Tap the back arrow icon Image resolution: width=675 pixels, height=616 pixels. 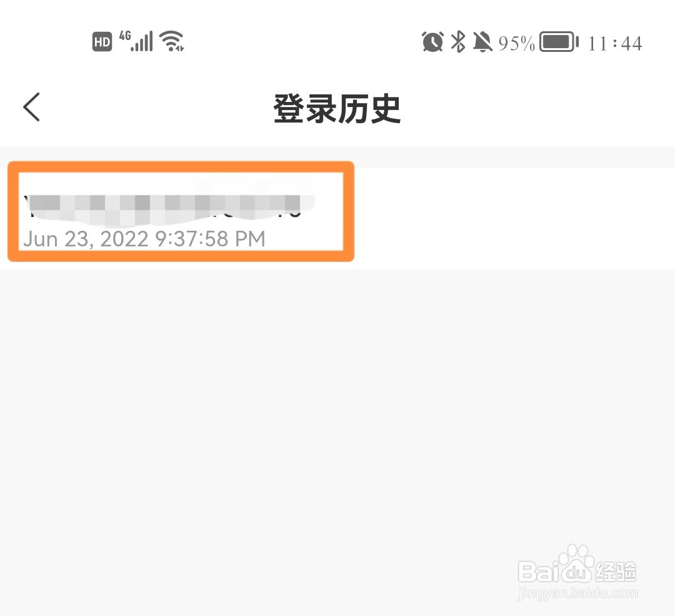[x=31, y=107]
